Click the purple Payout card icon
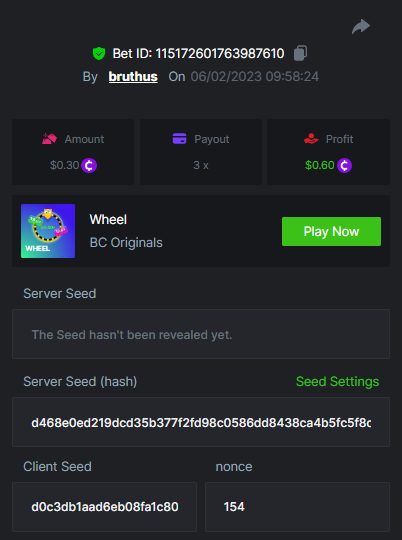Image resolution: width=402 pixels, height=540 pixels. click(179, 139)
